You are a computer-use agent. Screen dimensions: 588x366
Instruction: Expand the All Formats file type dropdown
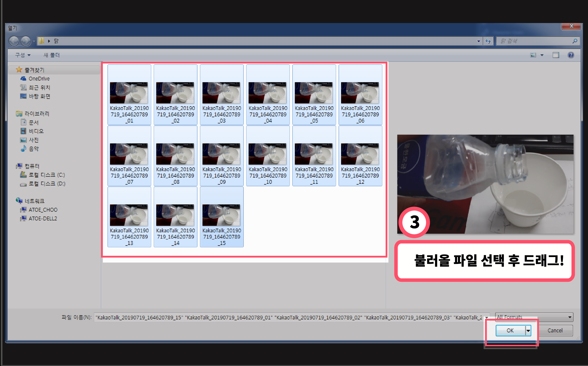[570, 317]
